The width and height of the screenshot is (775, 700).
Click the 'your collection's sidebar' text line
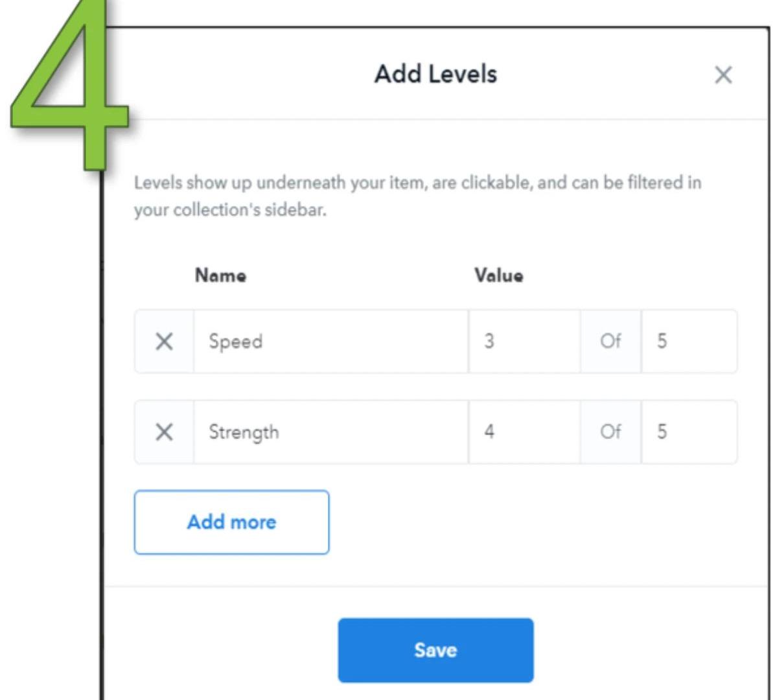click(x=230, y=211)
